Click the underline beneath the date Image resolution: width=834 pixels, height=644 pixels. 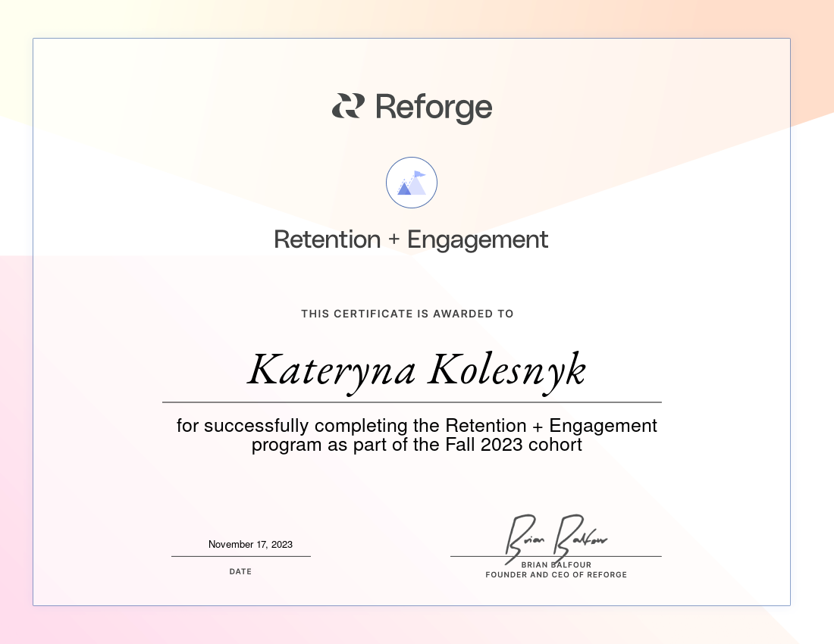pyautogui.click(x=240, y=556)
